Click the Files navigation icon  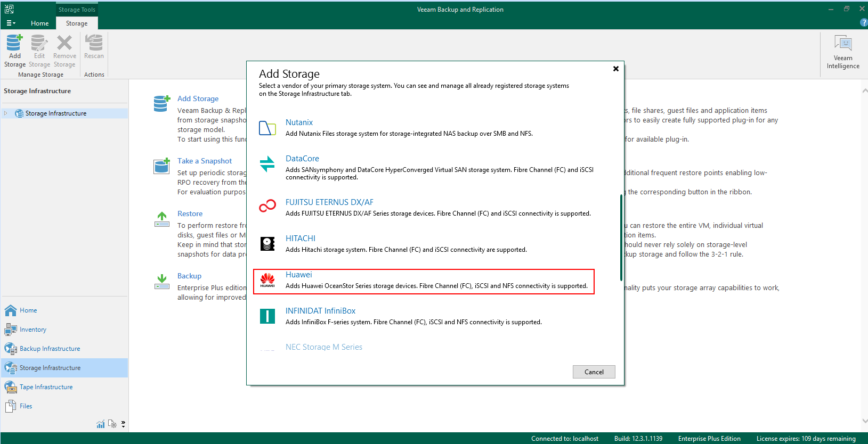tap(11, 406)
